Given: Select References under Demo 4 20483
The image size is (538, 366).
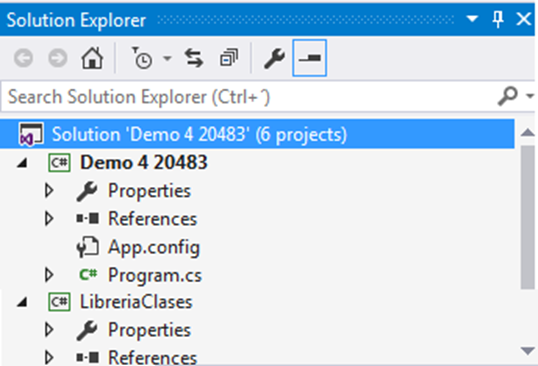Looking at the screenshot, I should point(152,219).
